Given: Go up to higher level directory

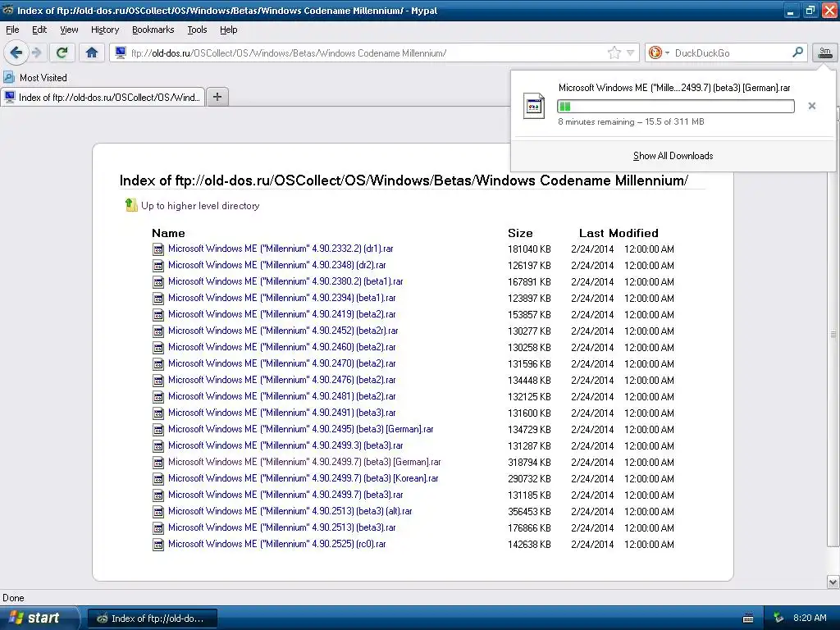Looking at the screenshot, I should tap(200, 206).
